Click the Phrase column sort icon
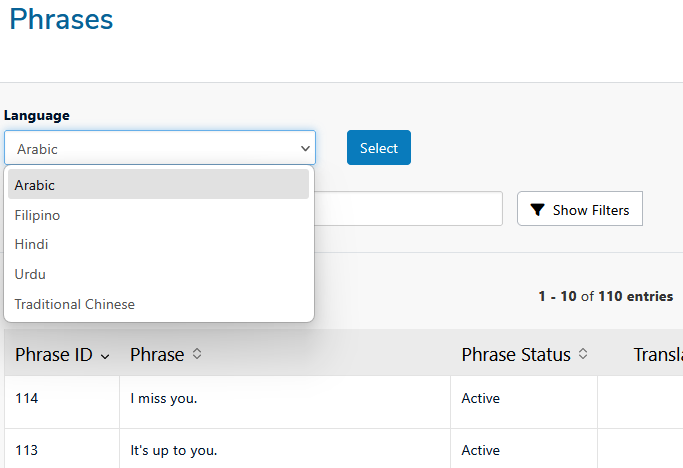This screenshot has width=683, height=468. click(x=197, y=354)
